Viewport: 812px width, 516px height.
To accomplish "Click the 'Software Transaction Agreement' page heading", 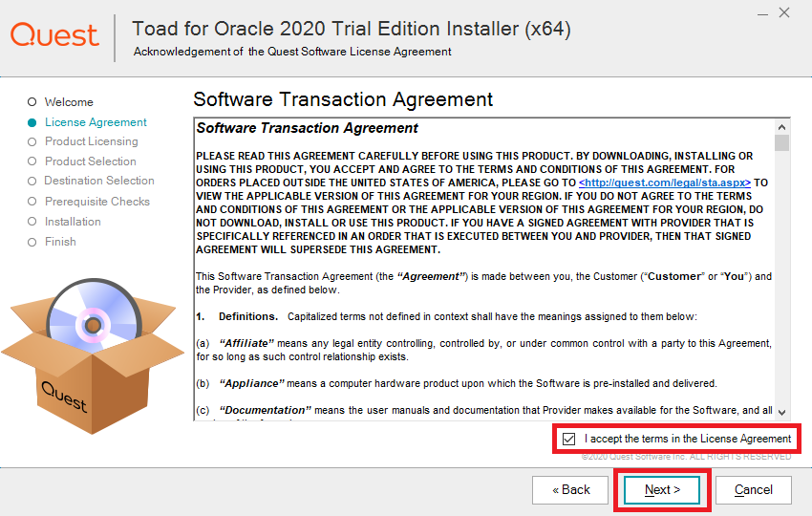I will point(343,99).
